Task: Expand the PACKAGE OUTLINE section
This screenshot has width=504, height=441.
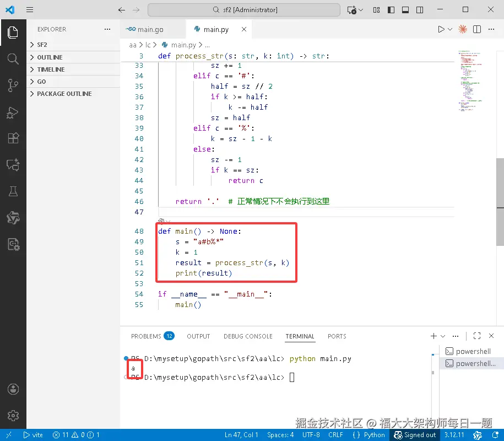Action: tap(73, 94)
